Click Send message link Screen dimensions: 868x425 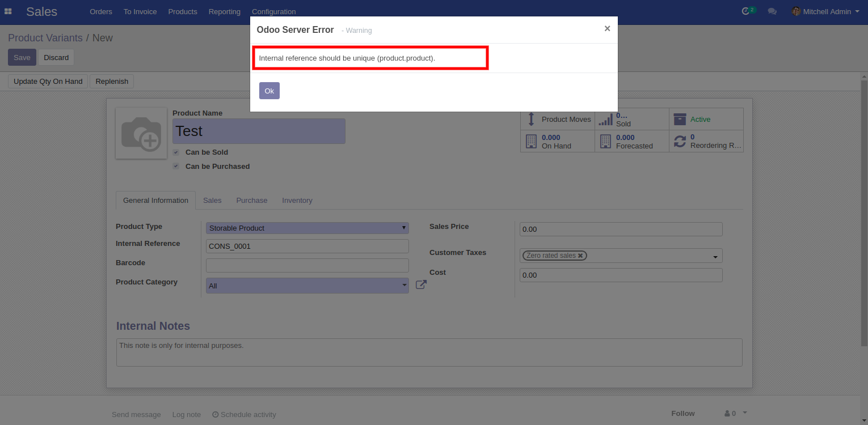(136, 414)
